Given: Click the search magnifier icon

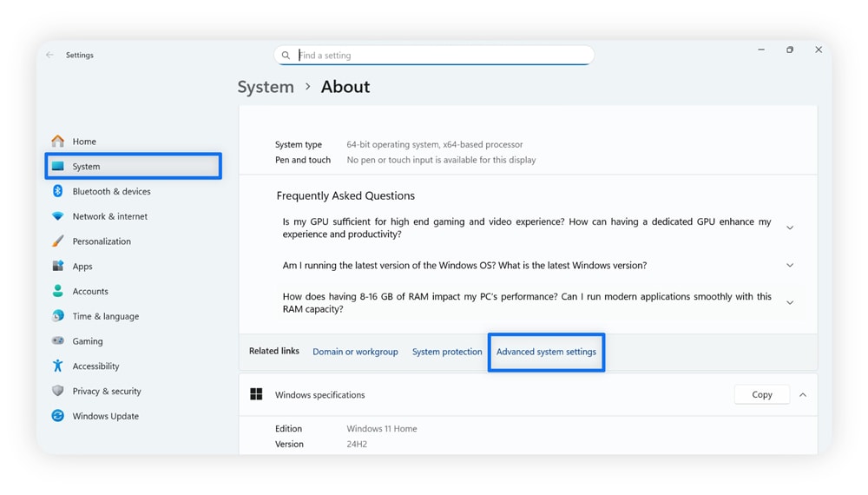Looking at the screenshot, I should coord(286,56).
